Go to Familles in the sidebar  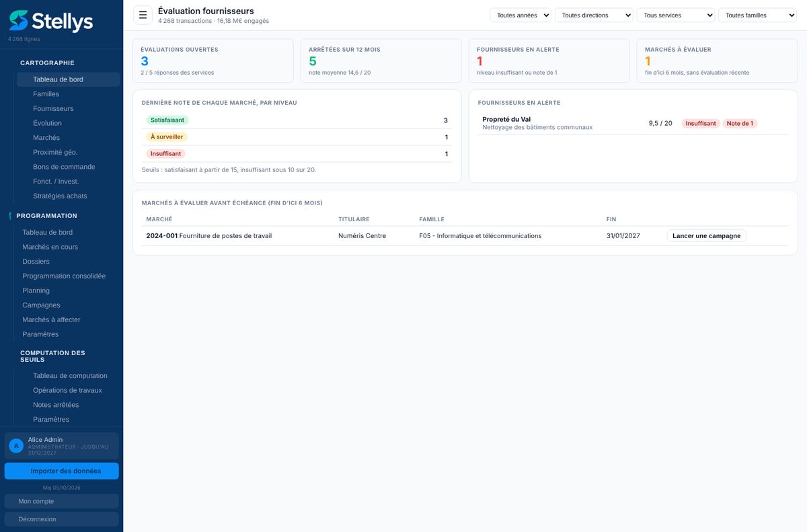pyautogui.click(x=68, y=94)
